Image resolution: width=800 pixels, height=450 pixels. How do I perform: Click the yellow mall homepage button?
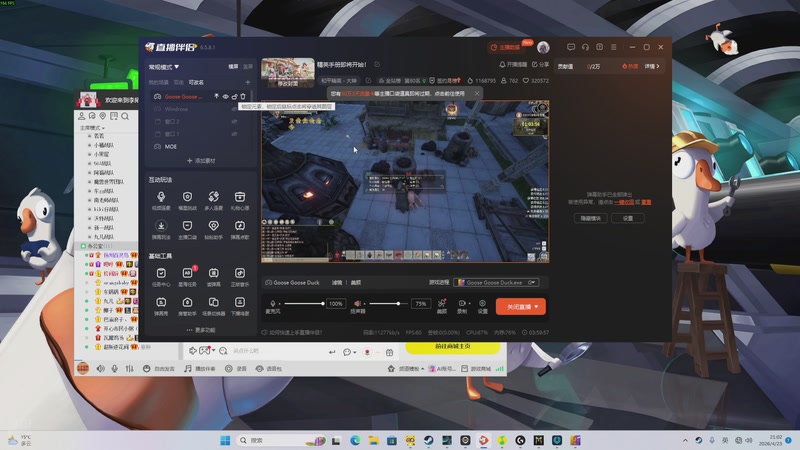click(453, 347)
